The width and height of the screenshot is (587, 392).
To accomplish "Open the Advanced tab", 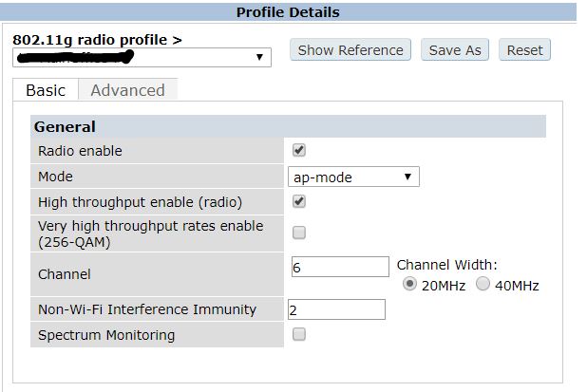I will (x=127, y=90).
